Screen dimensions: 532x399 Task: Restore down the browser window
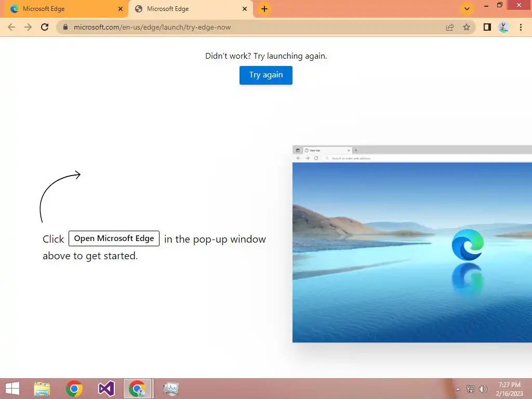coord(499,5)
